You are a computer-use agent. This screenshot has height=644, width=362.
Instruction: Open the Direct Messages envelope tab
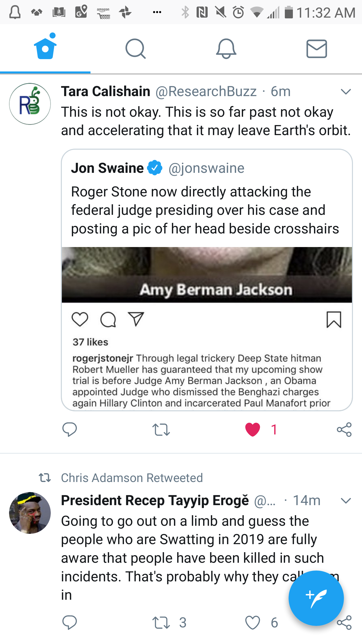316,49
